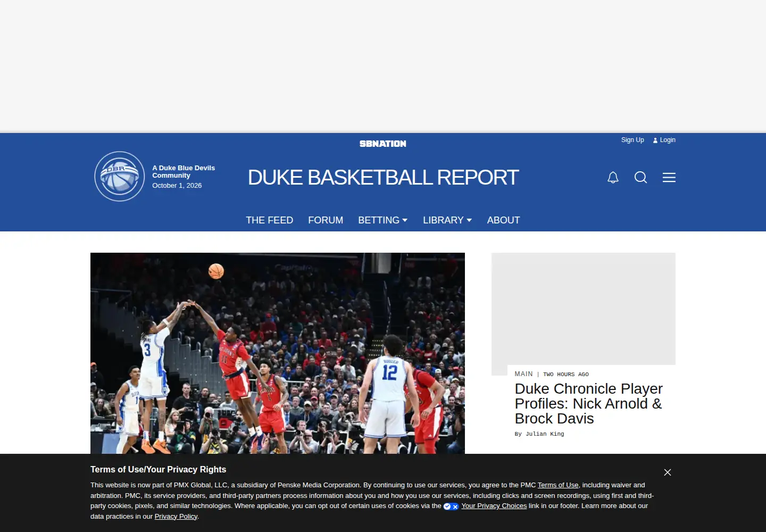Open the hamburger menu icon
The image size is (766, 532).
click(669, 177)
